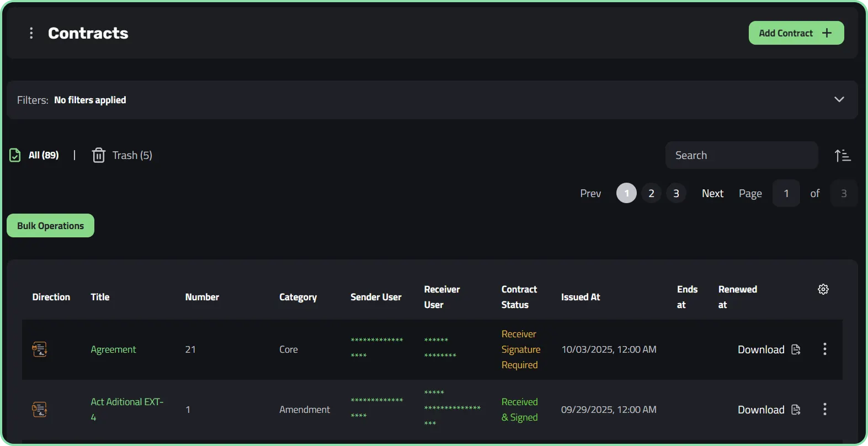
Task: Click the Amendment category cell
Action: click(305, 410)
